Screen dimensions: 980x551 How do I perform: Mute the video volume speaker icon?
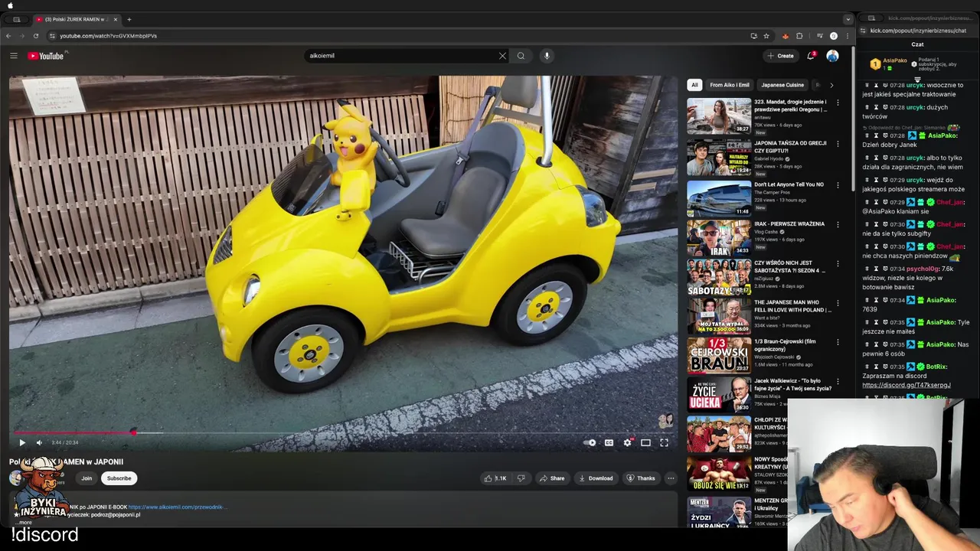click(39, 442)
